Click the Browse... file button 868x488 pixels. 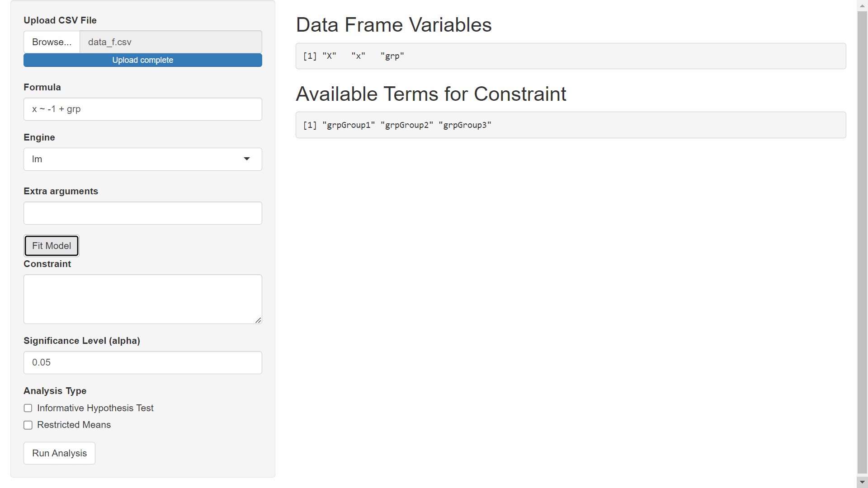(x=52, y=42)
